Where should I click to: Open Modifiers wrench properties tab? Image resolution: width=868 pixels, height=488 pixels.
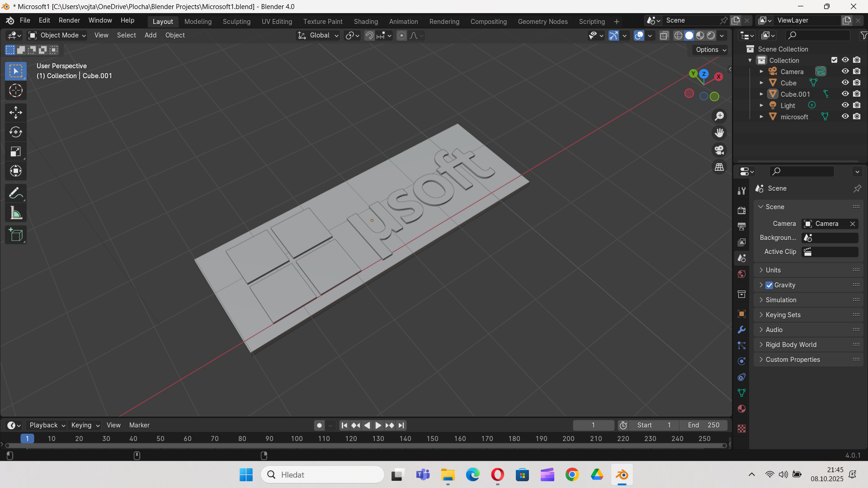741,329
